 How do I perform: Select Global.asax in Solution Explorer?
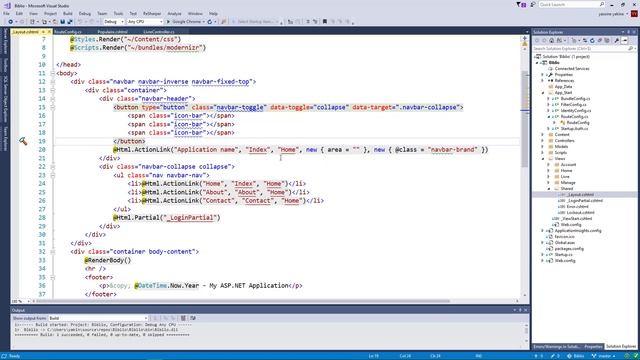[x=564, y=242]
